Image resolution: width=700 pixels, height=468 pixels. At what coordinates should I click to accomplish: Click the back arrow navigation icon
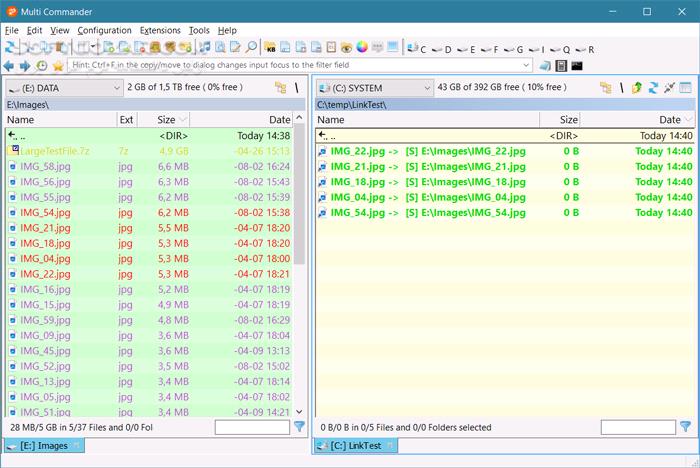(8, 66)
